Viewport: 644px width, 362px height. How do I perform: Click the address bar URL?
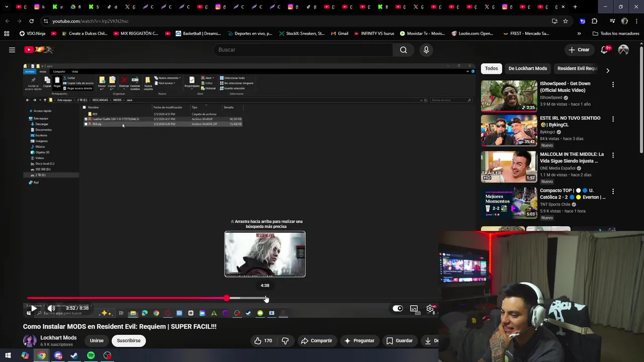(91, 21)
